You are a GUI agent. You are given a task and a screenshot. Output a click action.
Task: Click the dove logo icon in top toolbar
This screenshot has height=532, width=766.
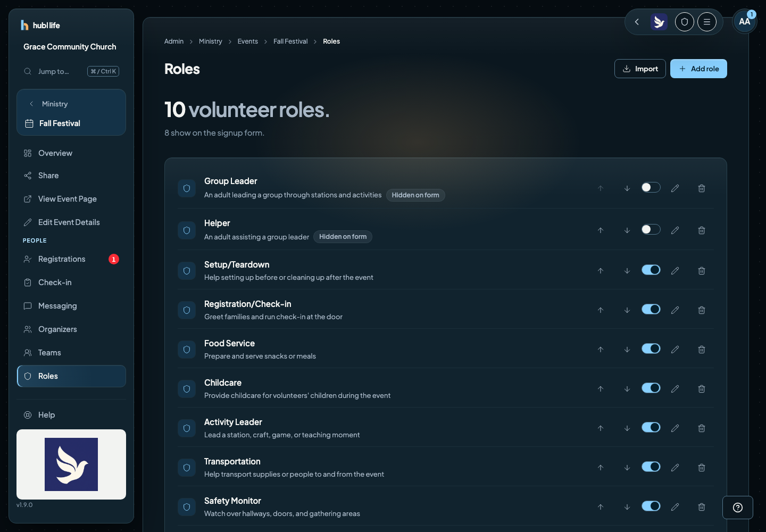tap(659, 22)
